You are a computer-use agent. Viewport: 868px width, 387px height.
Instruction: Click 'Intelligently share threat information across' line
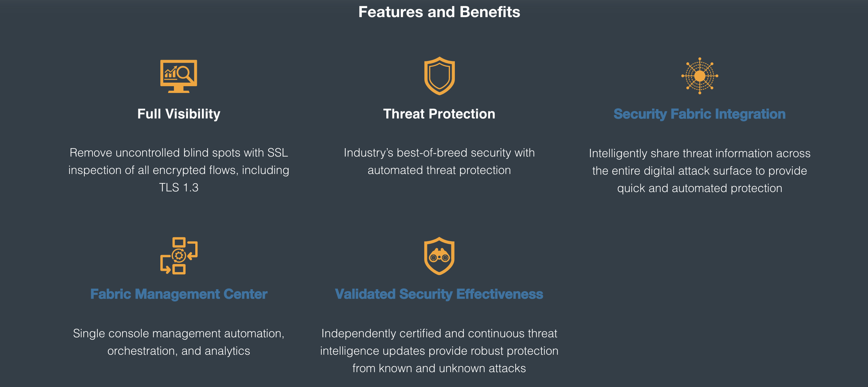700,153
